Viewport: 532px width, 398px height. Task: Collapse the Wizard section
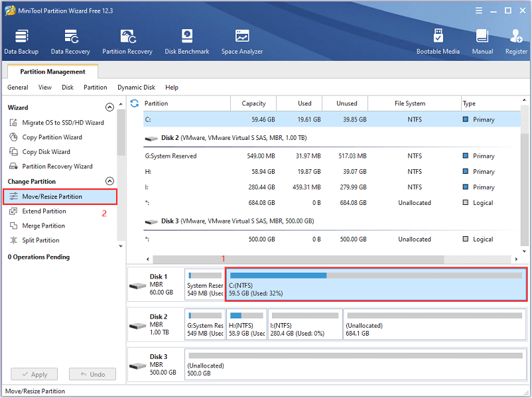pyautogui.click(x=109, y=107)
